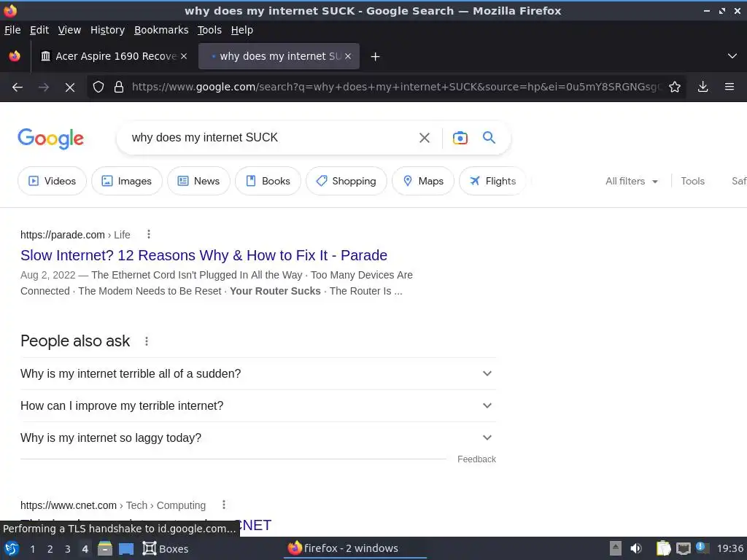Switch to workspace 2

click(x=50, y=549)
